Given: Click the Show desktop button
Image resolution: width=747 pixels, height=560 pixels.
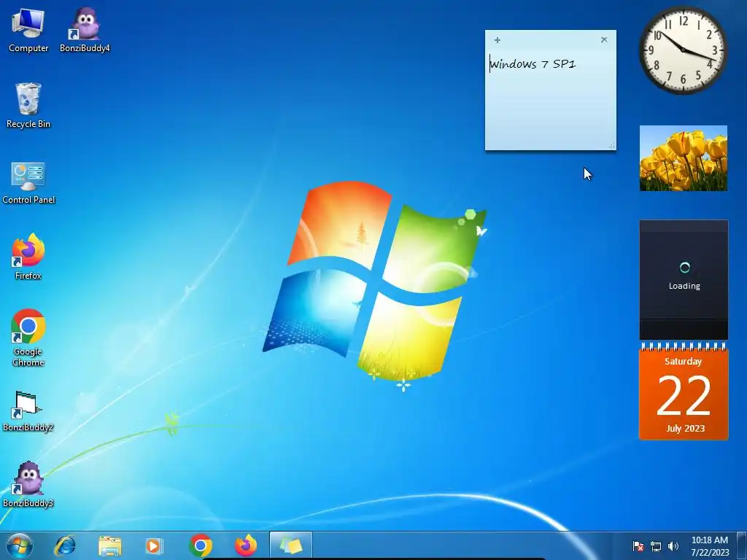Looking at the screenshot, I should pos(741,545).
